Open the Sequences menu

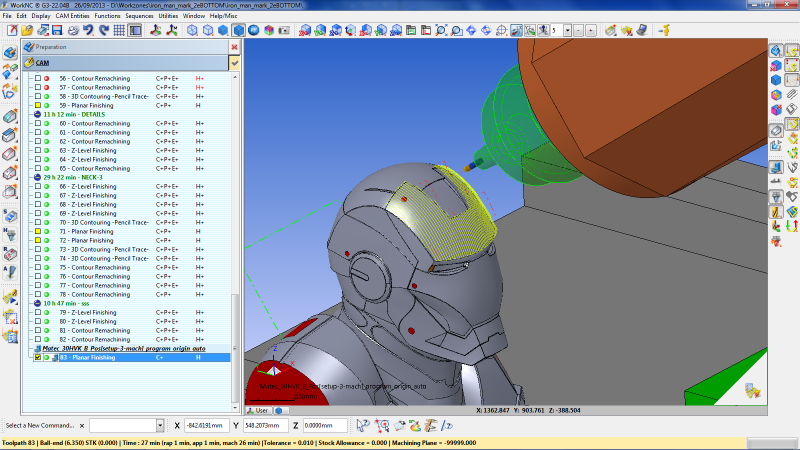point(139,16)
